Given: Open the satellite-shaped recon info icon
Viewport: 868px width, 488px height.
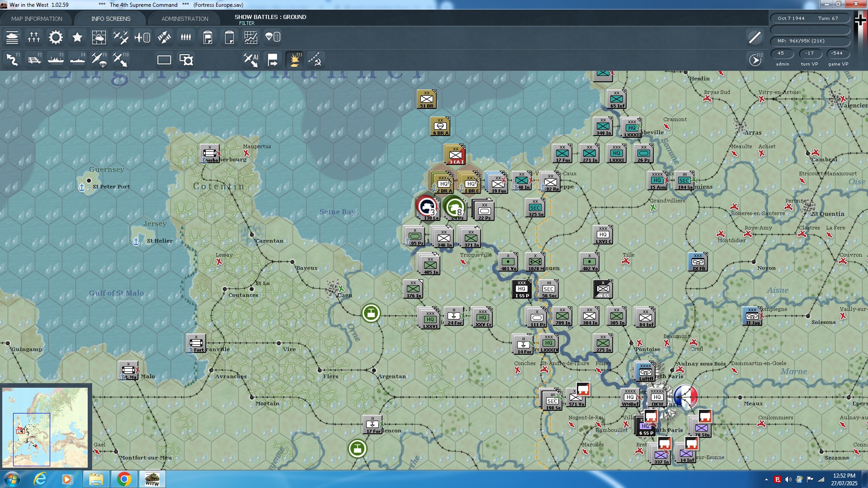Looking at the screenshot, I should click(164, 37).
